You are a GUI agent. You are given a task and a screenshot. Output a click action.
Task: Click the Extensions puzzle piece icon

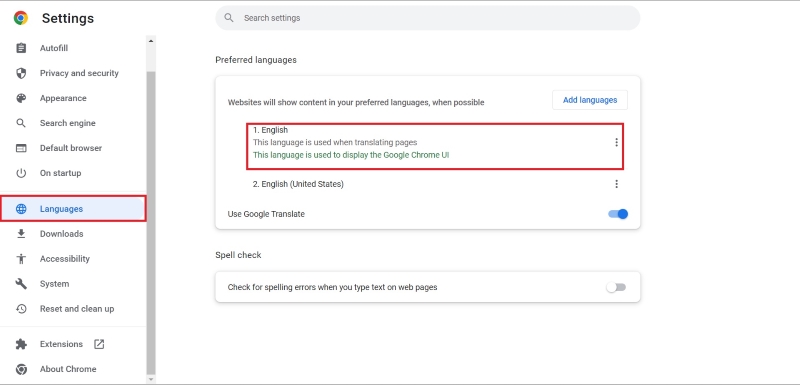pyautogui.click(x=21, y=344)
